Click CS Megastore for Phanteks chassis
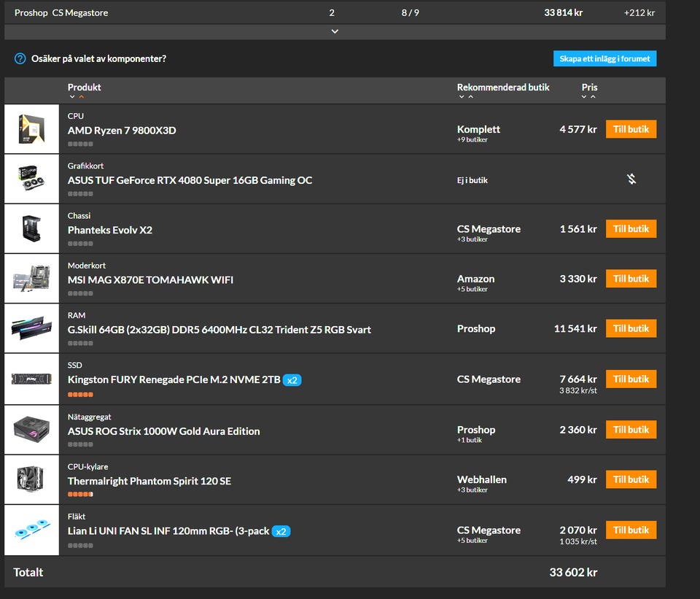 click(489, 228)
